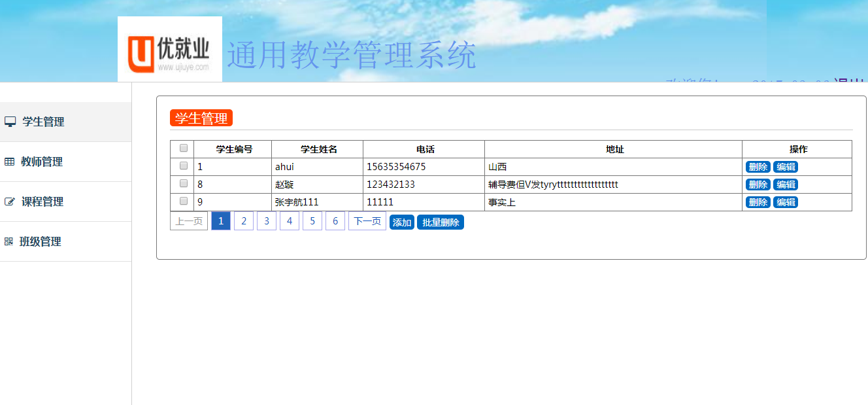Check the checkbox for student ahui
868x405 pixels.
(x=184, y=166)
